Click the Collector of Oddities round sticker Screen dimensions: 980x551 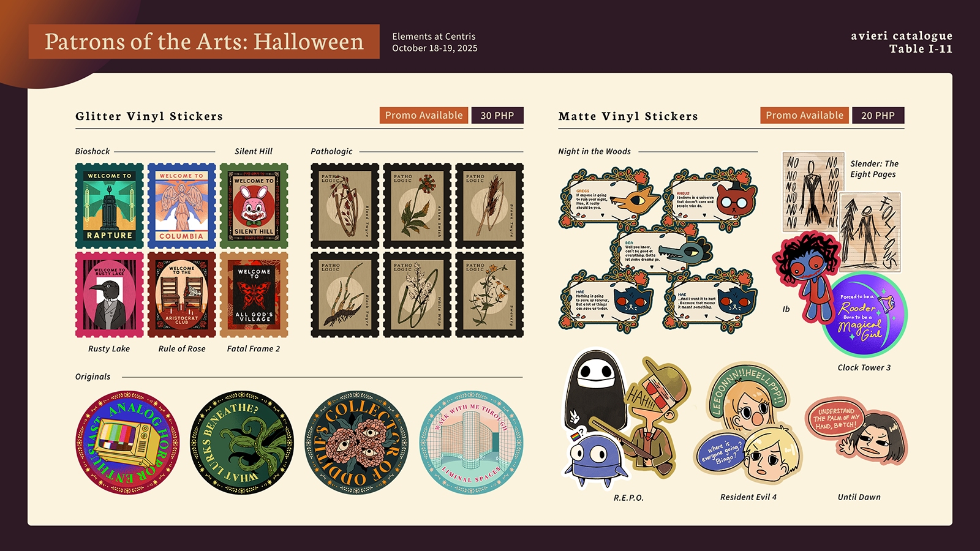(356, 443)
